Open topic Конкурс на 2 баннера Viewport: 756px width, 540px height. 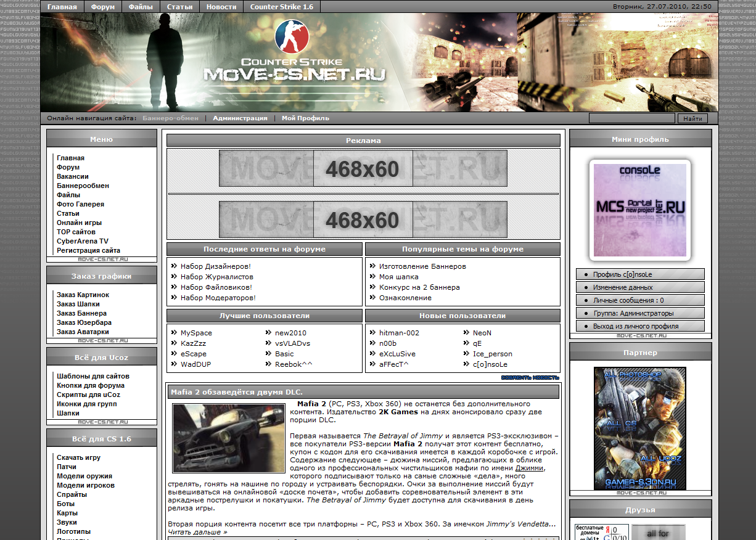pos(419,287)
